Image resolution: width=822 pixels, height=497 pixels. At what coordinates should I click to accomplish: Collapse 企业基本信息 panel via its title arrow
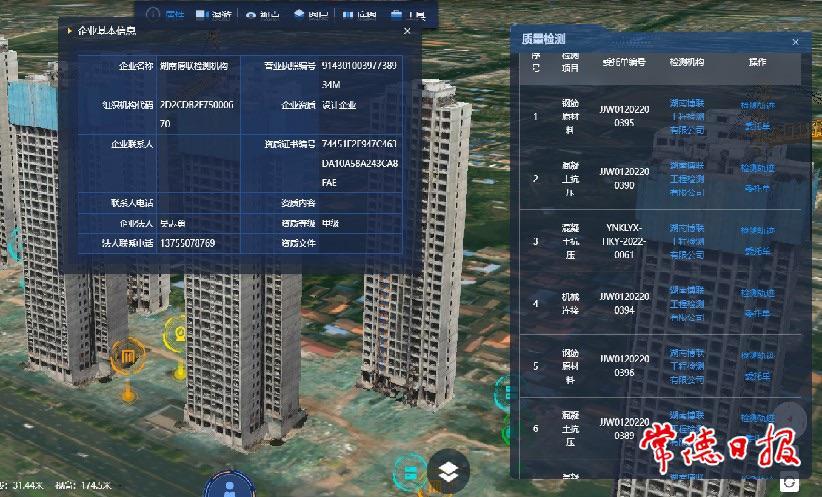click(69, 31)
